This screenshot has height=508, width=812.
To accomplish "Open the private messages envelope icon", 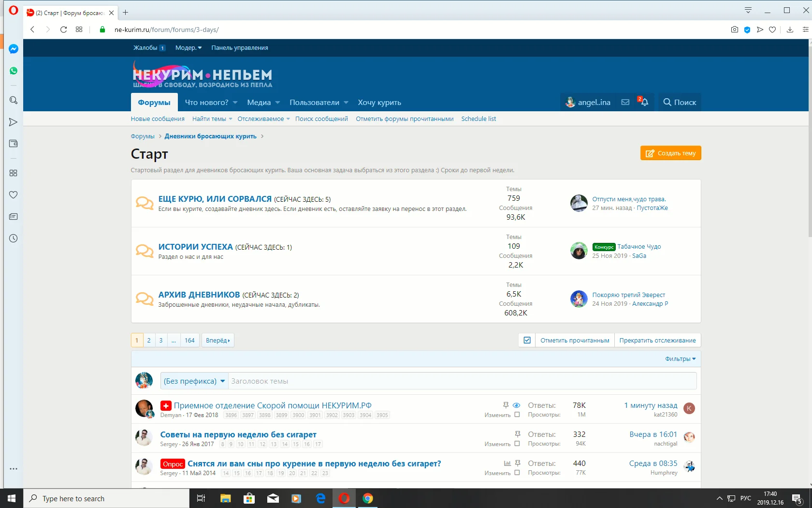I will pos(625,102).
